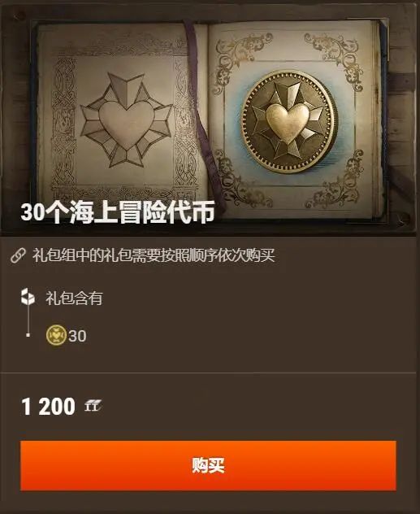Click the package box icon next to 礼包含有
The image size is (420, 514).
tap(28, 297)
